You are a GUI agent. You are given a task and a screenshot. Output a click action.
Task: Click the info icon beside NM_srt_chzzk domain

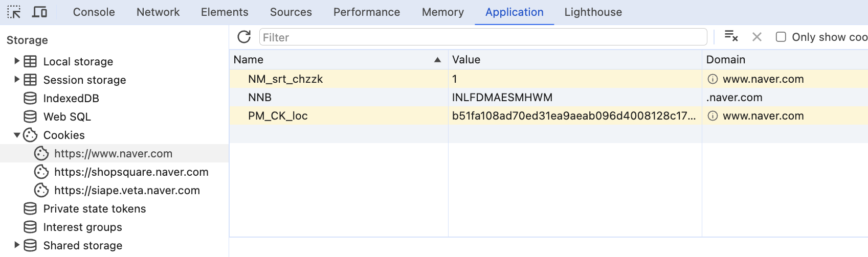click(712, 79)
